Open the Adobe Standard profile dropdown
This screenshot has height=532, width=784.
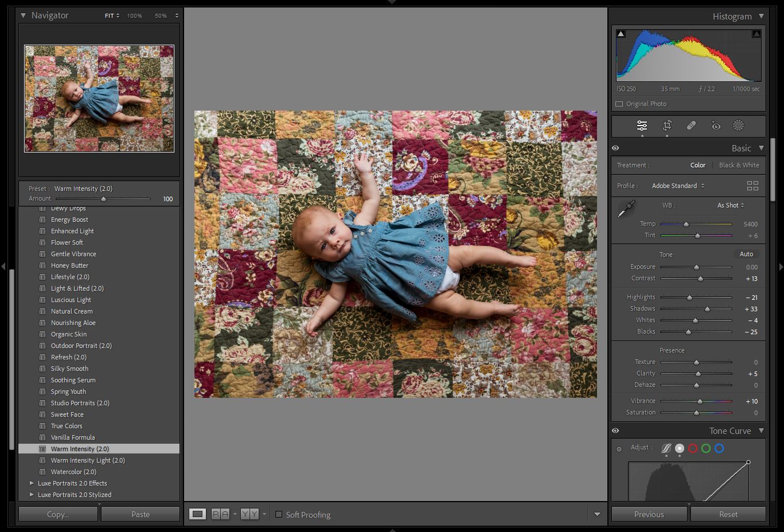(x=678, y=186)
